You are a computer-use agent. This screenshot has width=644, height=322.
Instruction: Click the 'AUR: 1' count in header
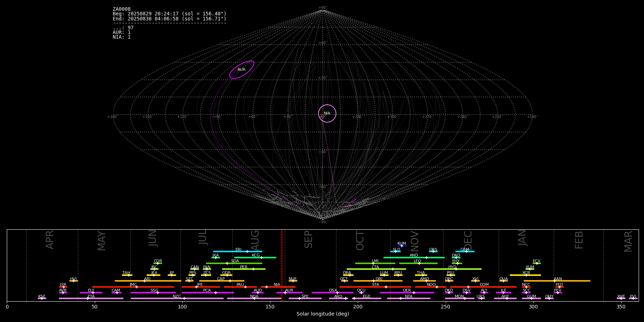(122, 33)
